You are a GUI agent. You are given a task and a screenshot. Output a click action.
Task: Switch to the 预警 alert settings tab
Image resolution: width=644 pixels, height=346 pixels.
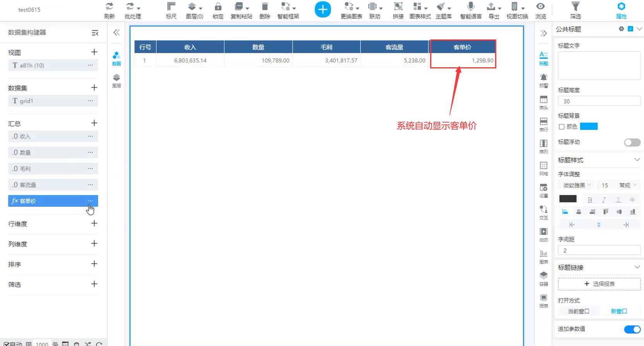(543, 81)
